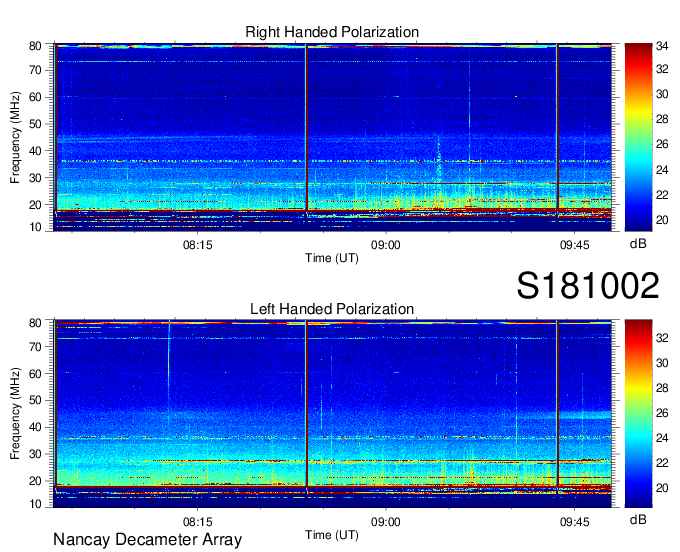Click the 20 value on Left Handed colorbar

tap(662, 489)
